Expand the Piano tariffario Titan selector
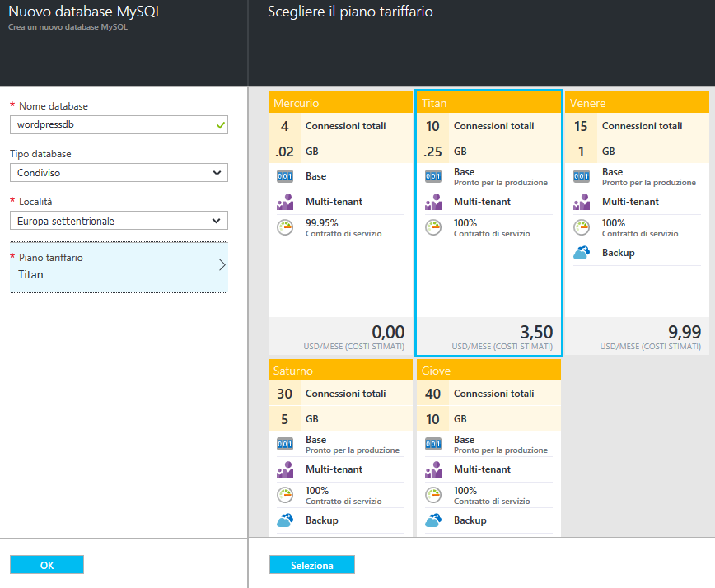This screenshot has height=588, width=715. pyautogui.click(x=119, y=267)
